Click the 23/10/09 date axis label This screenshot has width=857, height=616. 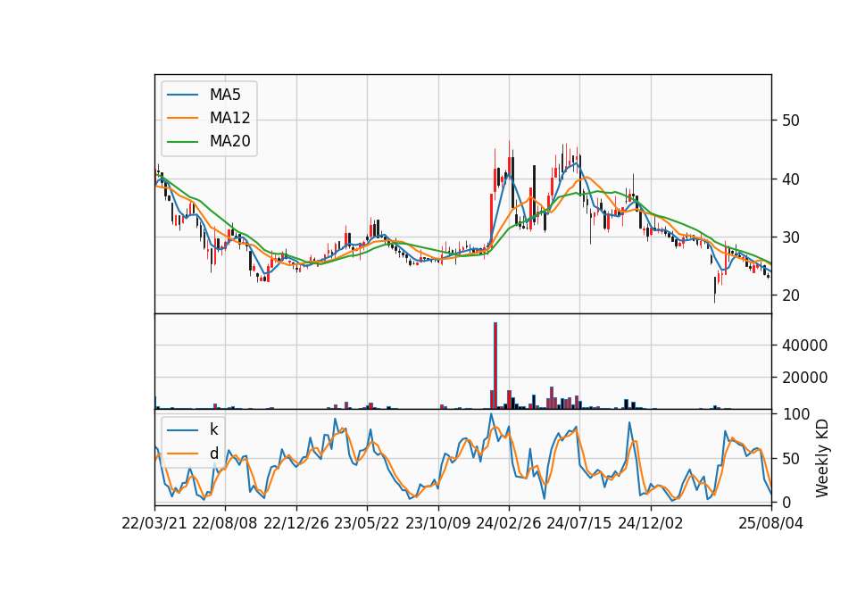(x=437, y=523)
